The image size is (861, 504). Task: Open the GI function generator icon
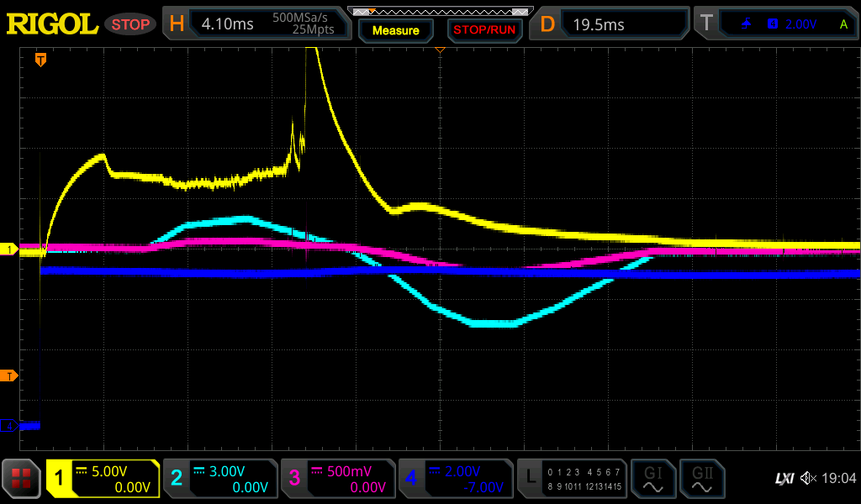652,479
